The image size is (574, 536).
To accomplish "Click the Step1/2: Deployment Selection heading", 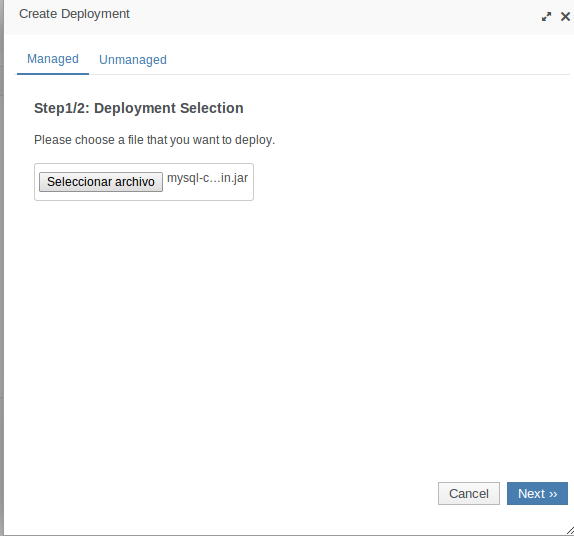I will tap(139, 108).
